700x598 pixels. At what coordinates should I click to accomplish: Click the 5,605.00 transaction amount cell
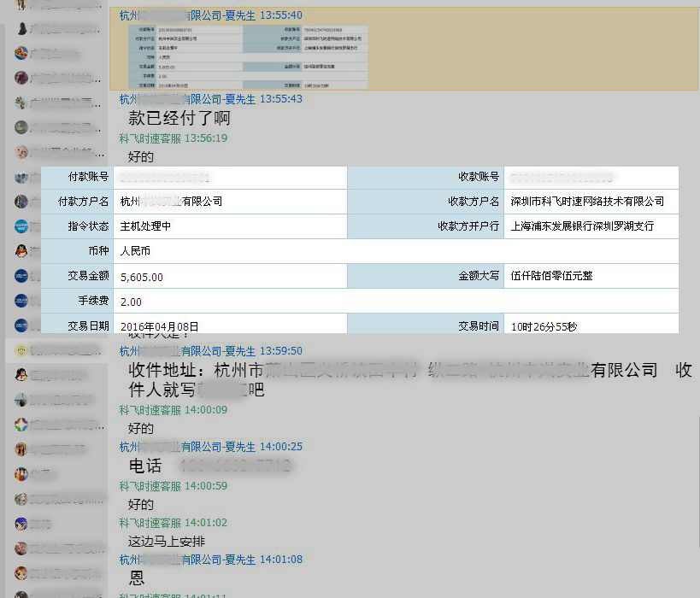point(143,277)
